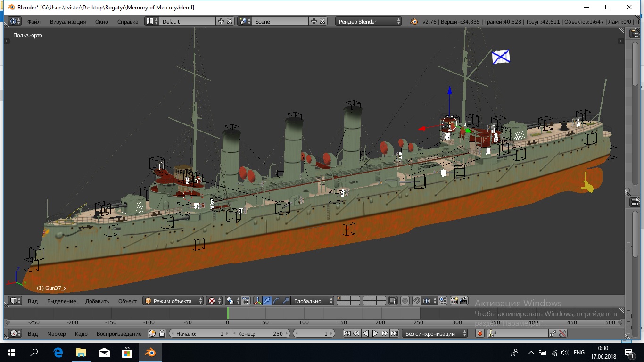Expand the Рендер Blender engine selector

pyautogui.click(x=369, y=21)
